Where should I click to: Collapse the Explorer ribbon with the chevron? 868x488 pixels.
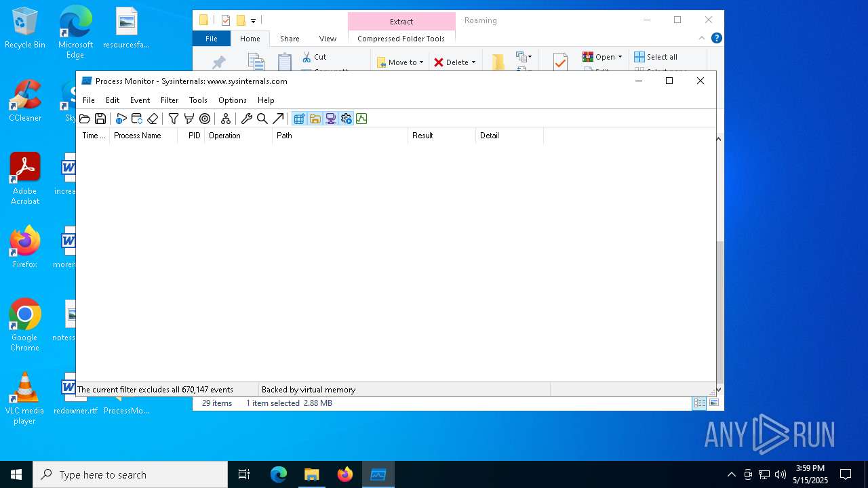702,39
